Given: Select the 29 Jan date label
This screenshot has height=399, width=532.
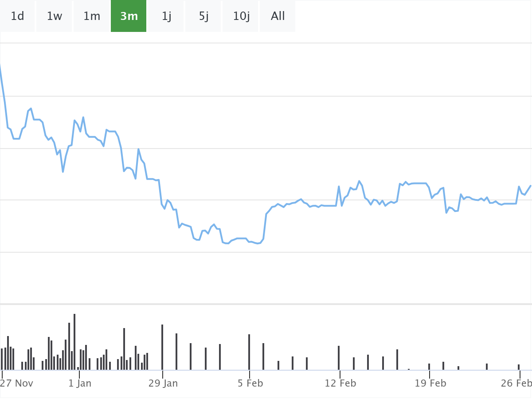Looking at the screenshot, I should click(163, 383).
